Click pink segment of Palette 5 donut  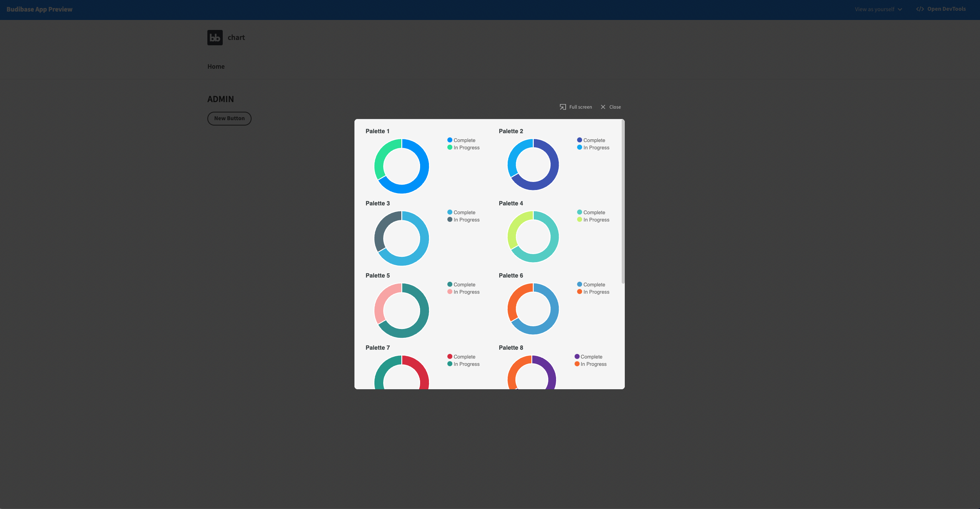click(382, 299)
